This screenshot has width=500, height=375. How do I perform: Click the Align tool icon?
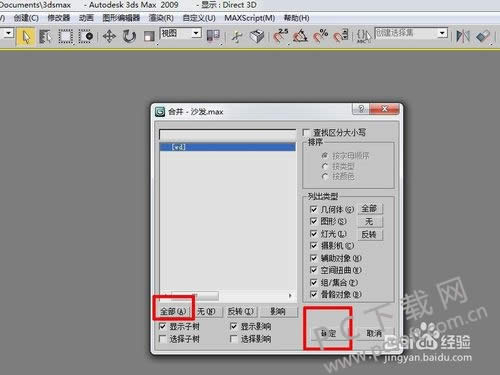coord(483,36)
